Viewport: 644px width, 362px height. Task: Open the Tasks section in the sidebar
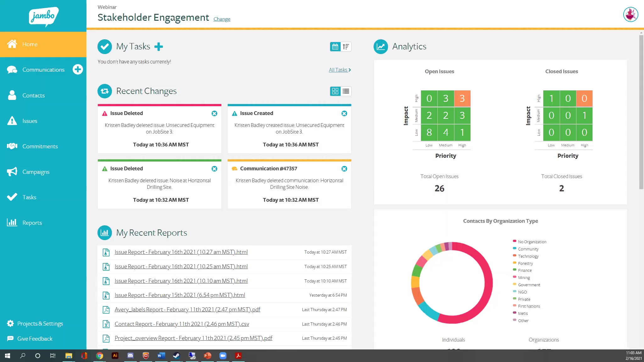pos(29,197)
